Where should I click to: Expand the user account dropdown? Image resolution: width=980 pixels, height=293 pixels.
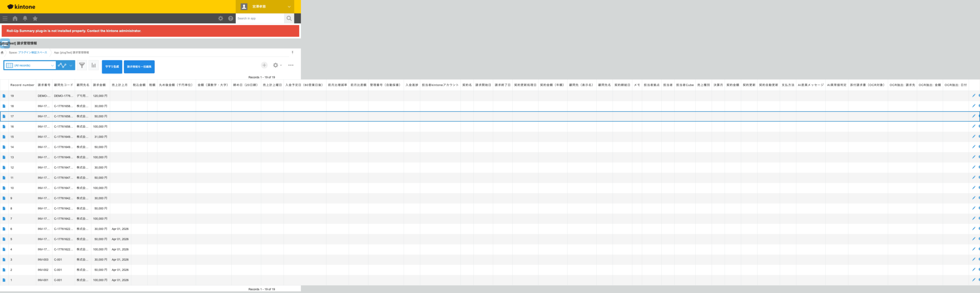[289, 7]
